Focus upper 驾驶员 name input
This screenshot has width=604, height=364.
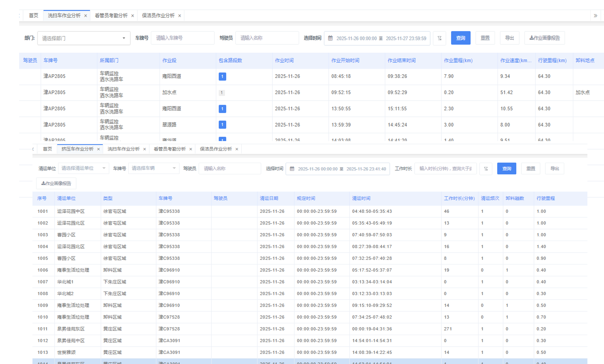point(267,38)
